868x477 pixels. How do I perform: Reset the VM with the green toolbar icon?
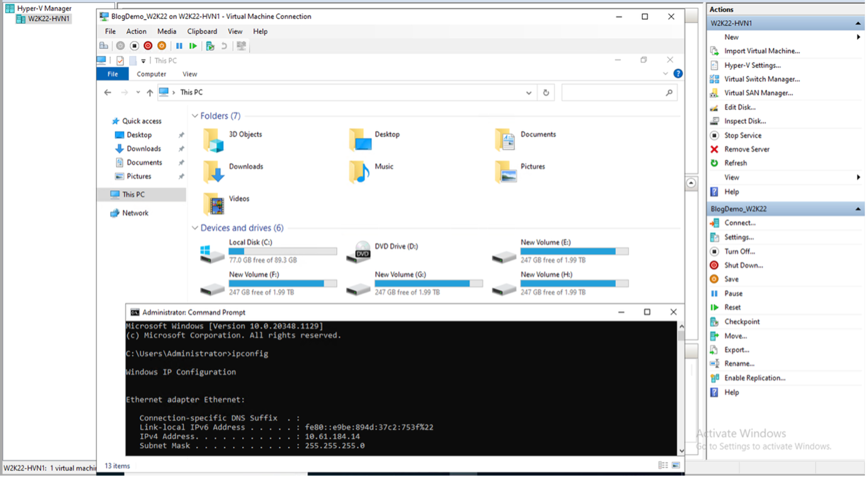click(193, 46)
